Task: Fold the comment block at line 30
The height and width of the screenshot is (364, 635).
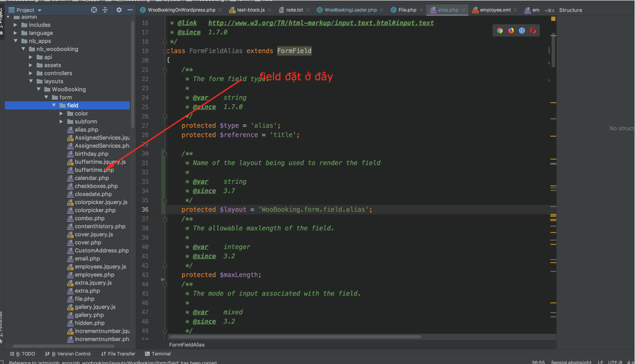Action: (x=165, y=154)
